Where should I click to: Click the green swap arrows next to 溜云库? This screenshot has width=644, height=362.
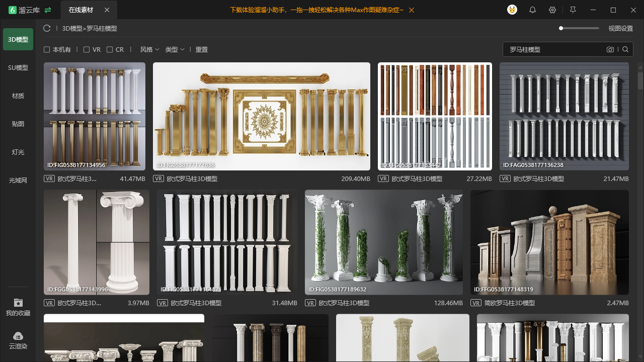tap(48, 10)
